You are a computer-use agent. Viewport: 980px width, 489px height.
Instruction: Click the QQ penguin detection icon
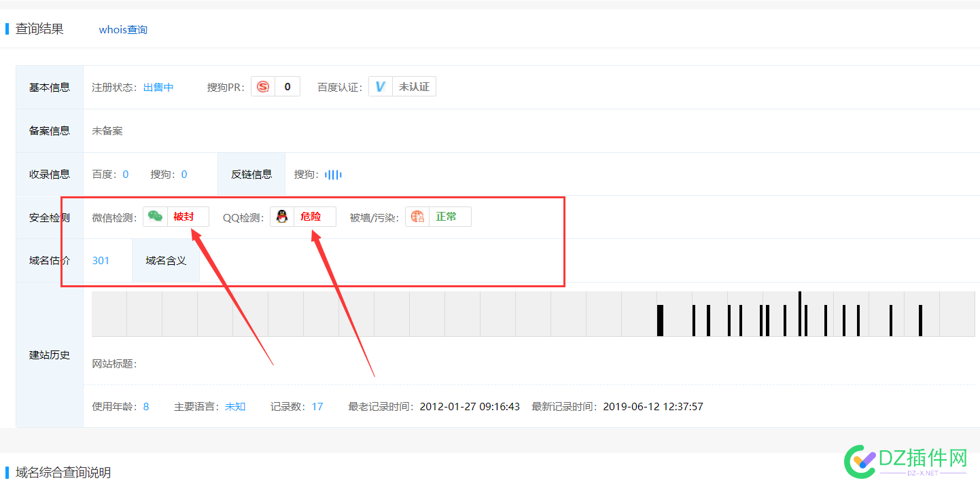point(282,217)
